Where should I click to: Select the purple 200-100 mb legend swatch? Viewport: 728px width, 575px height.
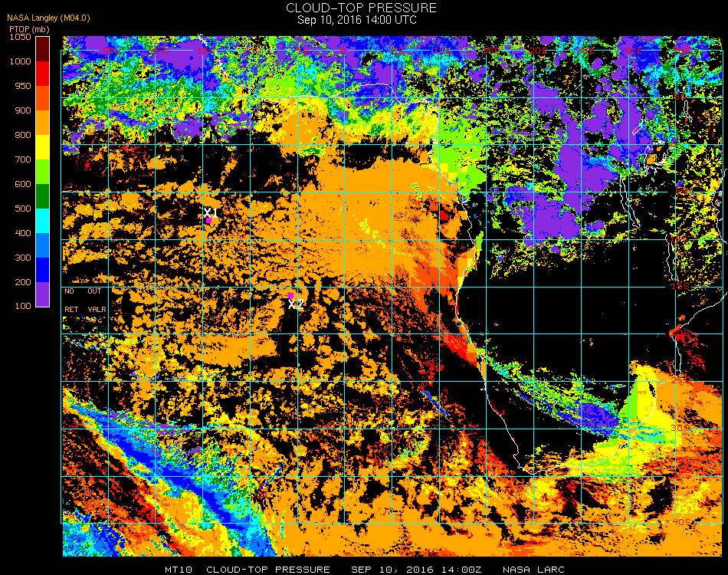pos(43,294)
